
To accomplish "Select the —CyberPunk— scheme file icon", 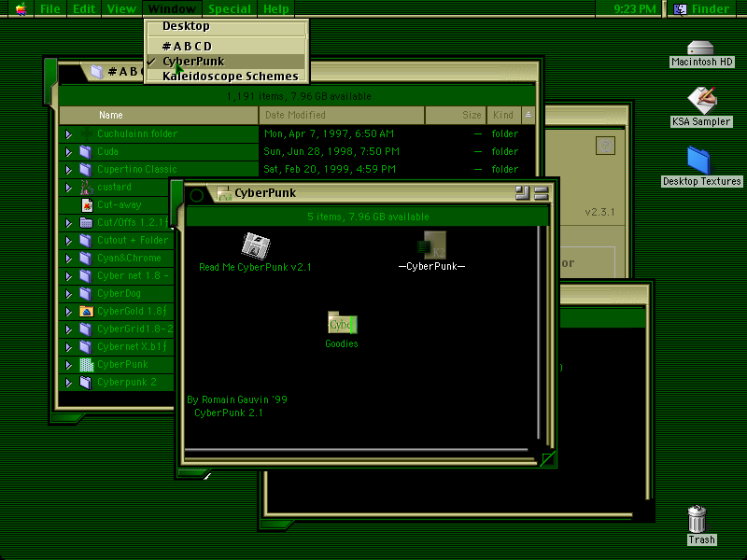I will pyautogui.click(x=432, y=245).
